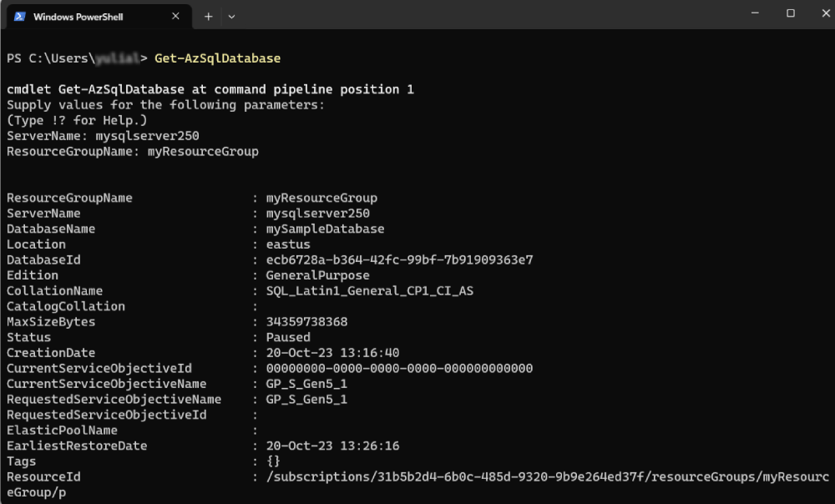Click the MaxSizeBytes value 34359738368
The width and height of the screenshot is (835, 504).
(306, 322)
